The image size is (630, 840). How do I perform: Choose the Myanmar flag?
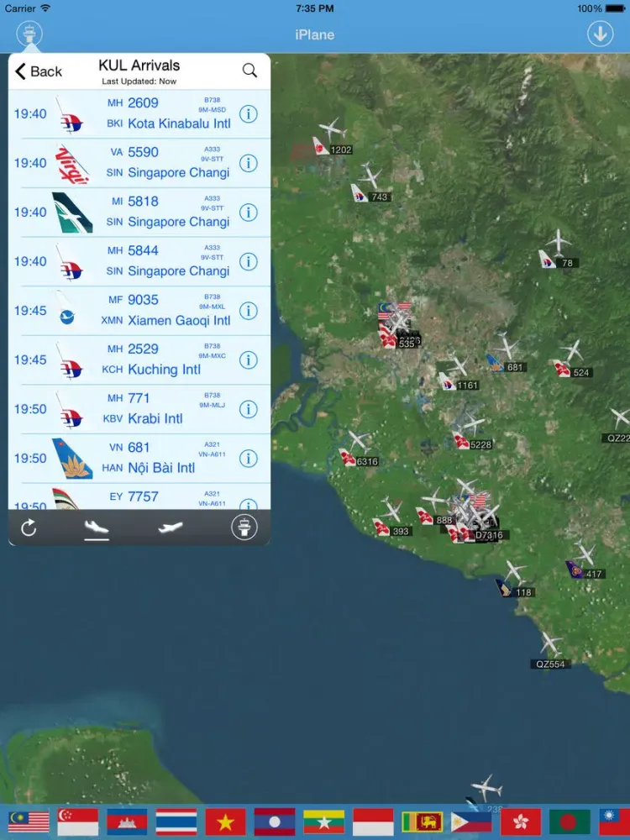(x=324, y=822)
